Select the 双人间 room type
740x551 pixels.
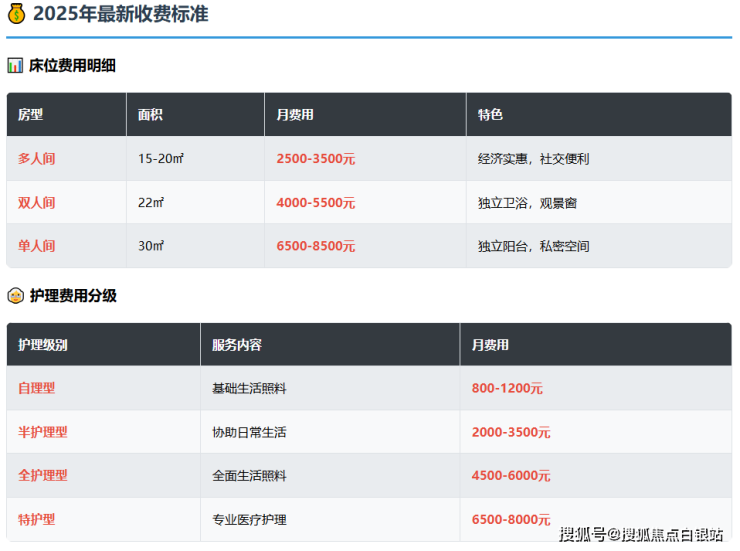pos(37,203)
